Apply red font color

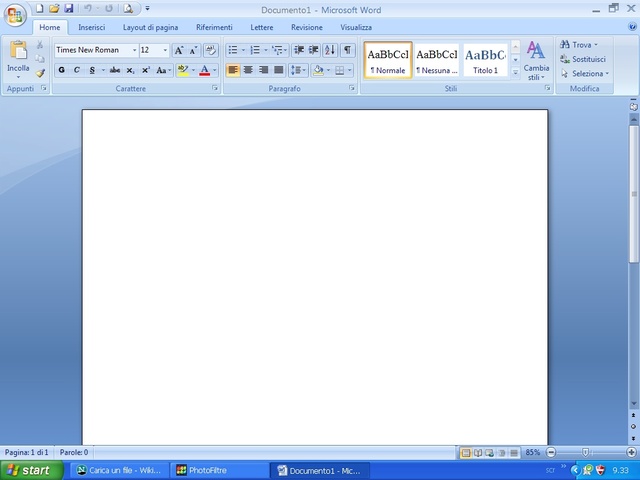click(x=204, y=70)
